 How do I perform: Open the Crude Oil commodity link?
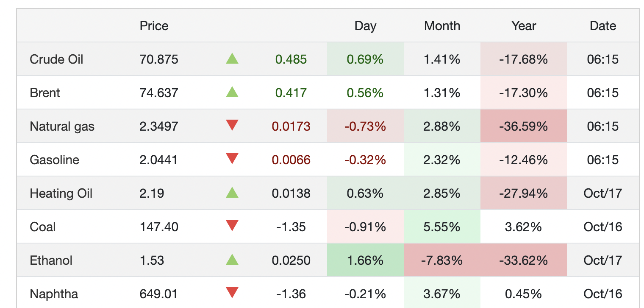[x=56, y=59]
